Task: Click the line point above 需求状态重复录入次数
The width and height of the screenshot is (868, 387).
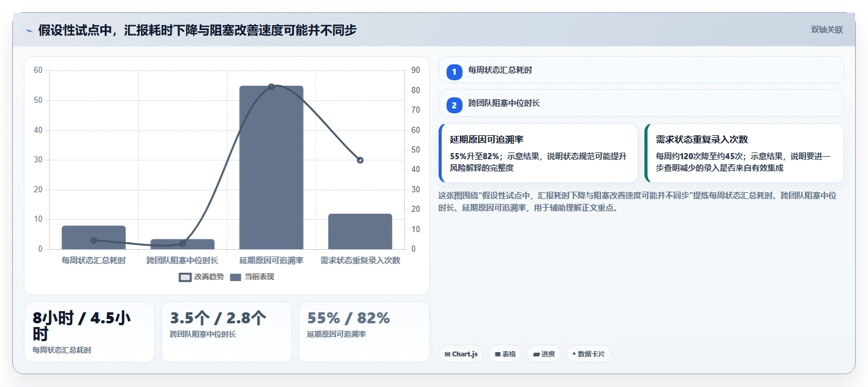Action: click(x=360, y=160)
